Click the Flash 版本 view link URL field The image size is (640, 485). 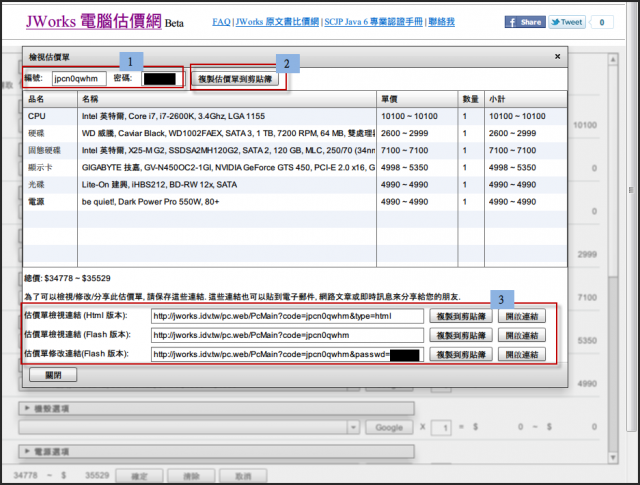pos(287,335)
